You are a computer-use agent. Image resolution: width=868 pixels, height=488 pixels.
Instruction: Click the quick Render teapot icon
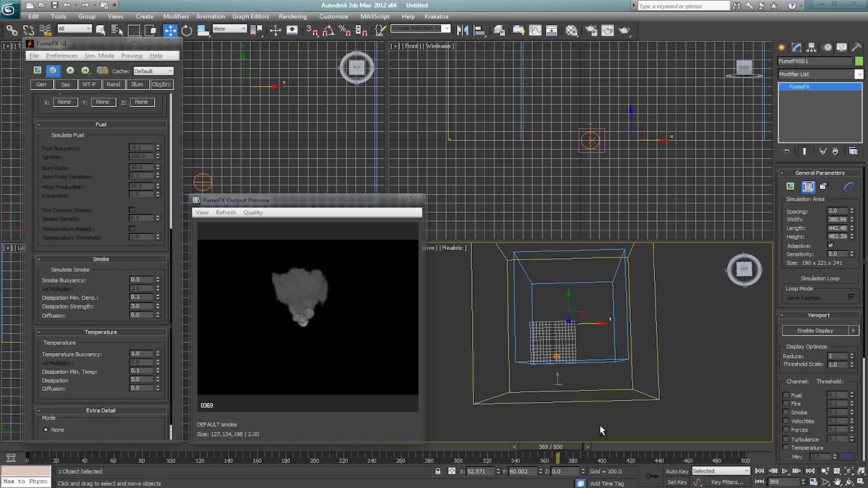pyautogui.click(x=624, y=30)
